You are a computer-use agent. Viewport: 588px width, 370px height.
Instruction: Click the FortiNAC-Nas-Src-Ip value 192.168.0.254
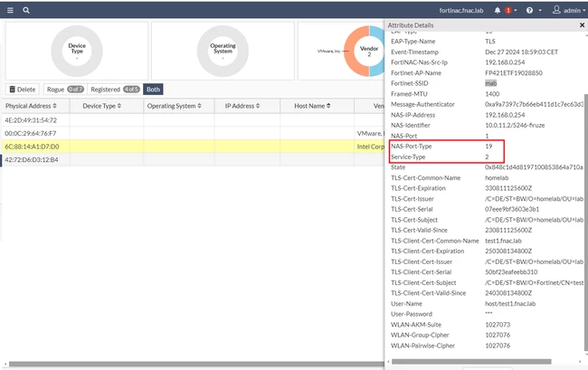click(x=505, y=62)
